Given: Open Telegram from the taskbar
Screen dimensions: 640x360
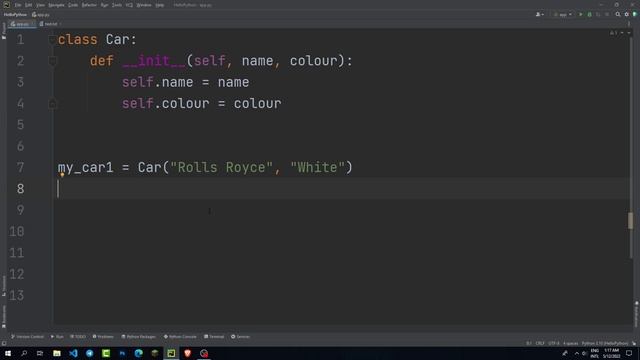Looking at the screenshot, I should tap(89, 353).
